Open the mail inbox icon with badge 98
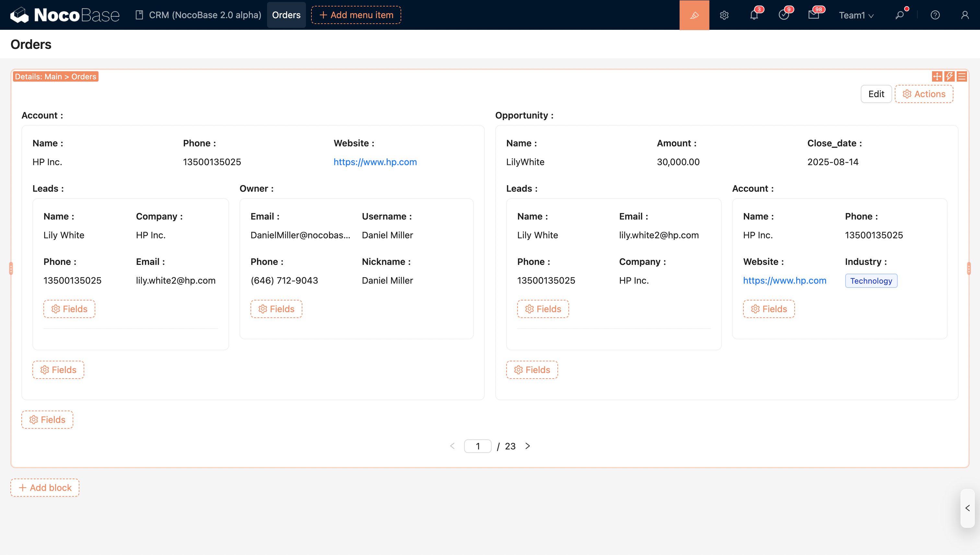Image resolution: width=980 pixels, height=555 pixels. [813, 15]
